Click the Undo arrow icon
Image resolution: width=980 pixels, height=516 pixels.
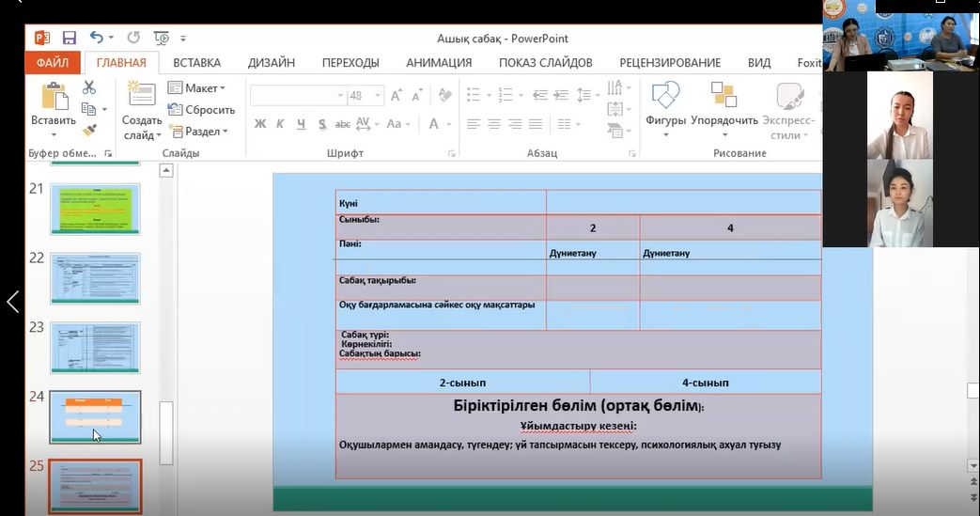point(97,38)
